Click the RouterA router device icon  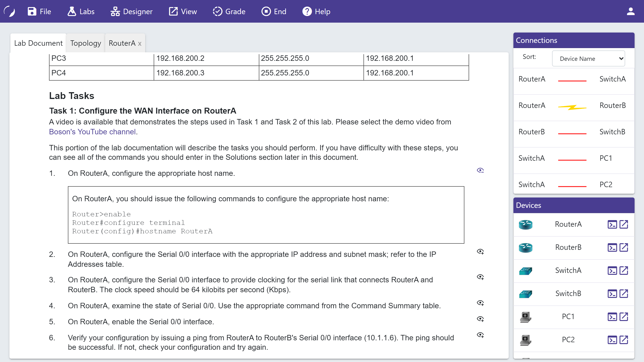point(525,225)
